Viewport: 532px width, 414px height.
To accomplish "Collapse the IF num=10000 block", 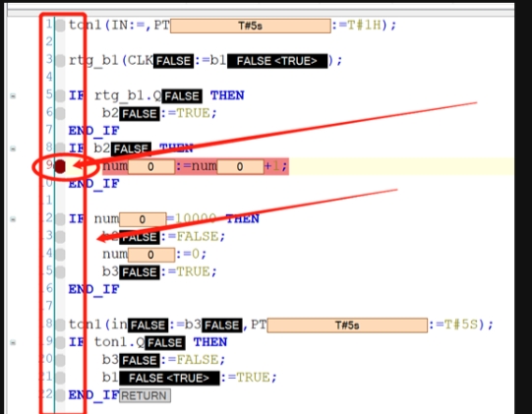I will coord(13,219).
